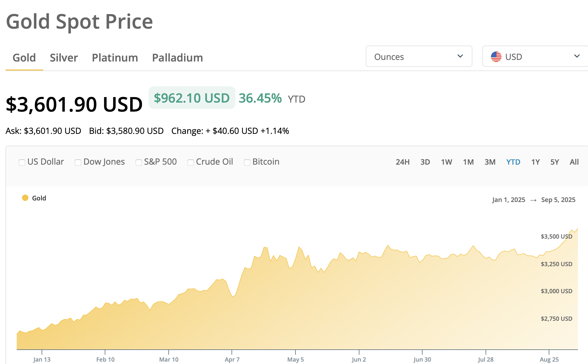Switch to the Platinum tab
This screenshot has height=364, width=588.
click(115, 58)
